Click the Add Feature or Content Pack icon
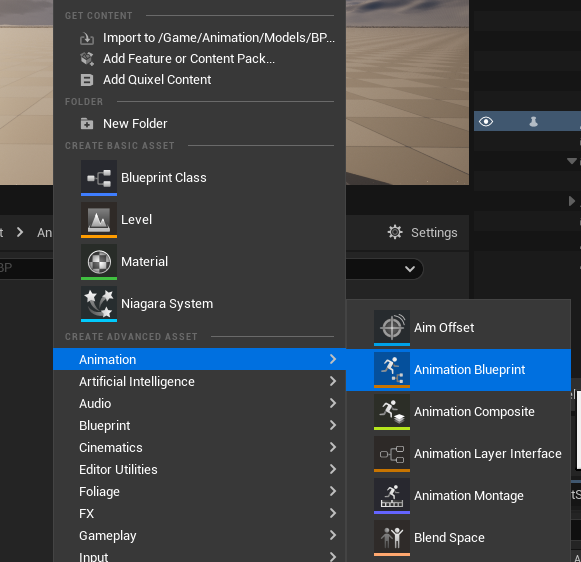 [x=87, y=59]
